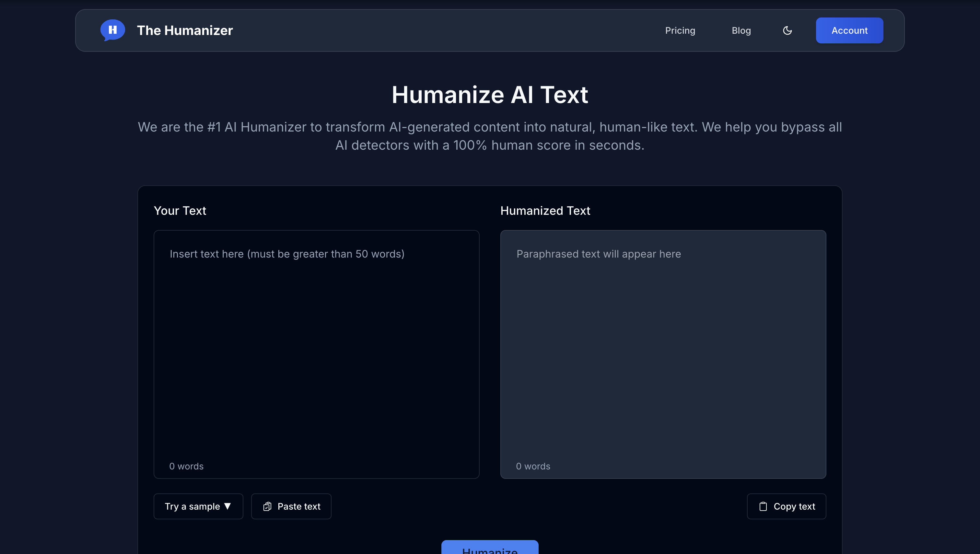
Task: Click the Paste text clipboard icon
Action: (267, 506)
